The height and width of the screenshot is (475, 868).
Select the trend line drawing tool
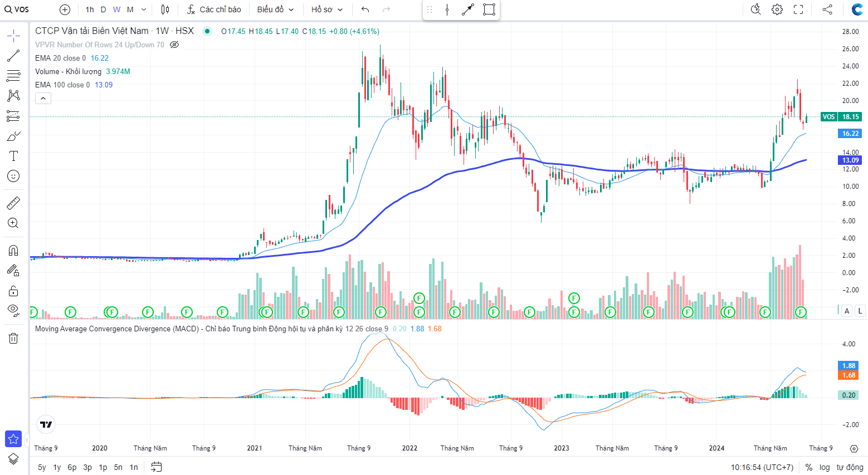tap(13, 56)
